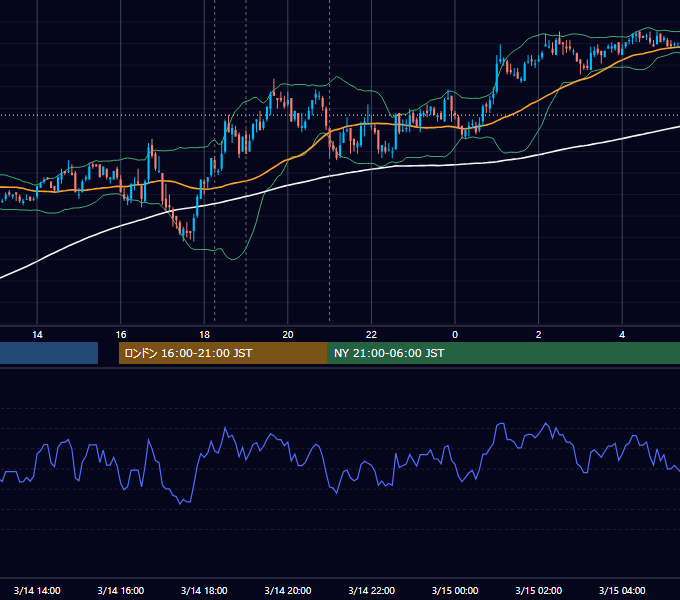Select the "3/15 04:00" date label

[622, 590]
